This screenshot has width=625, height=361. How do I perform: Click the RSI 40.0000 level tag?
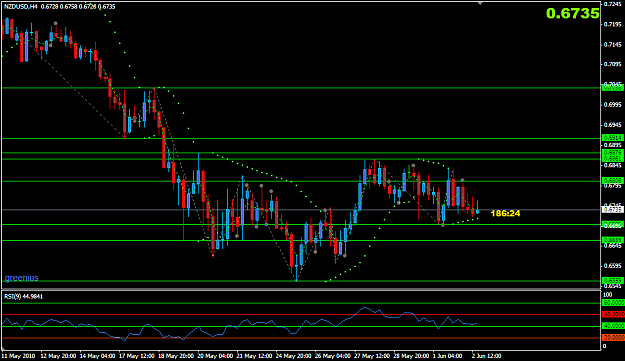[613, 326]
